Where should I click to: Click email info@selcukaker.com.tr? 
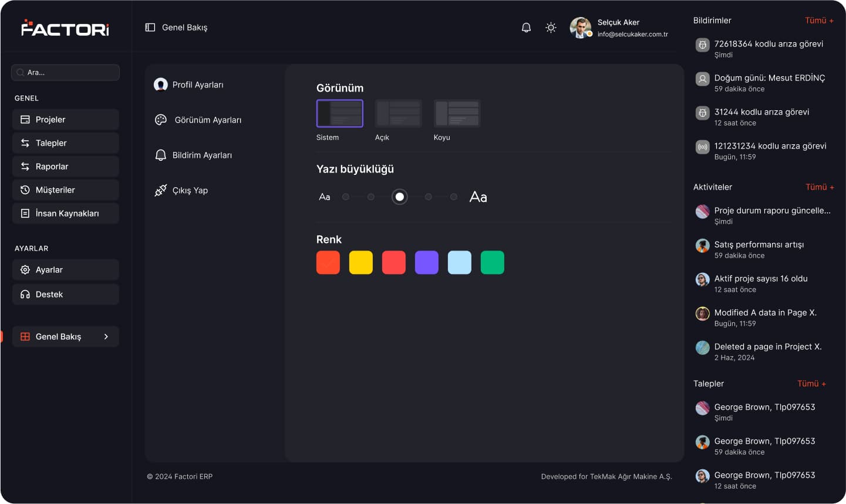tap(632, 34)
